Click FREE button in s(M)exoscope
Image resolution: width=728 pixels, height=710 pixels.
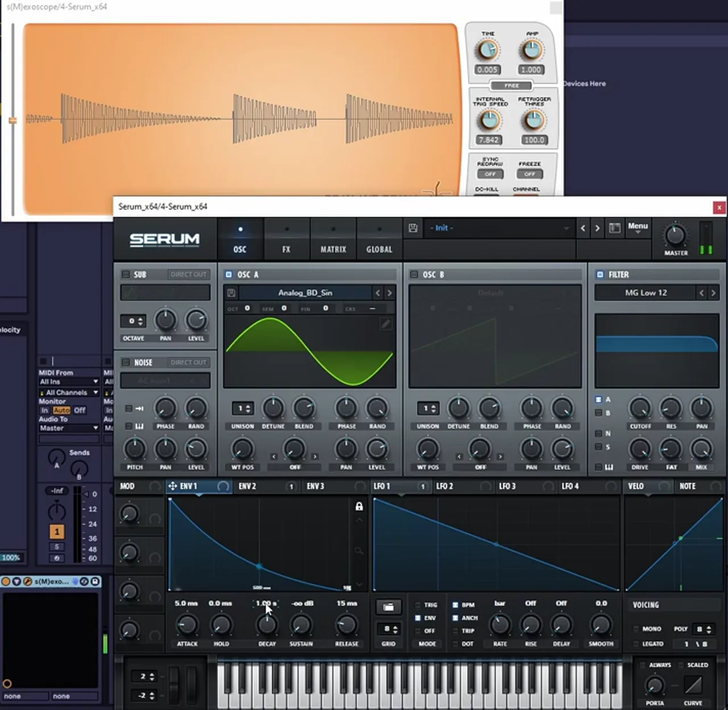tap(511, 86)
